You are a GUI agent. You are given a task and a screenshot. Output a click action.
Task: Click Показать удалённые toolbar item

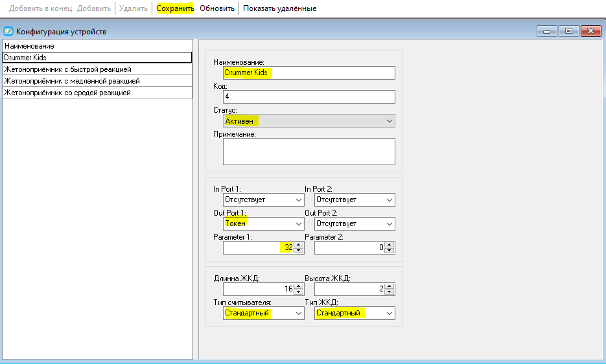point(280,8)
